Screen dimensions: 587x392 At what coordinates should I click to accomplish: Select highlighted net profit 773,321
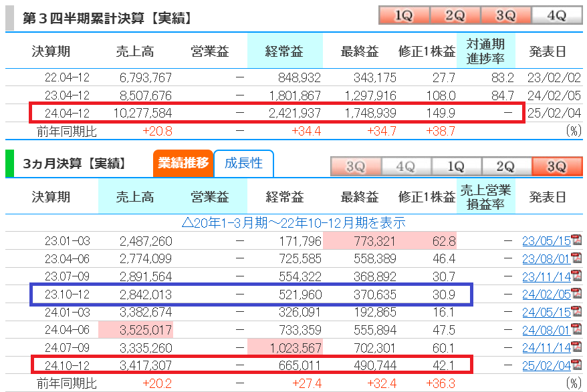[x=375, y=241]
